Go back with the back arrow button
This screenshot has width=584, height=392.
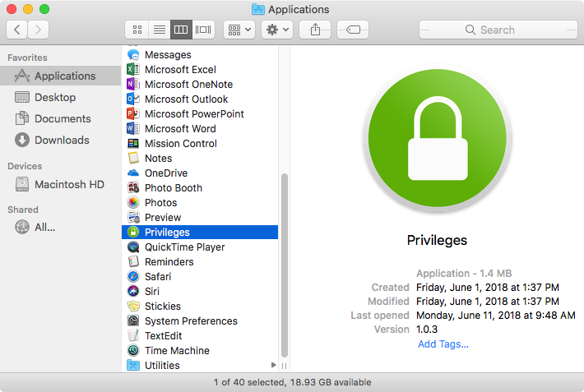tap(16, 30)
